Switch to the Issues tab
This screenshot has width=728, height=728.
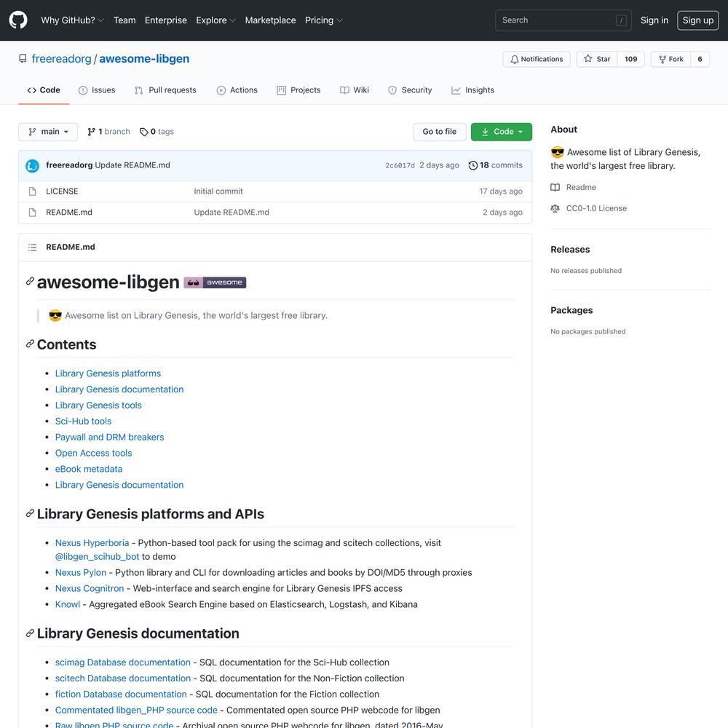coord(97,90)
